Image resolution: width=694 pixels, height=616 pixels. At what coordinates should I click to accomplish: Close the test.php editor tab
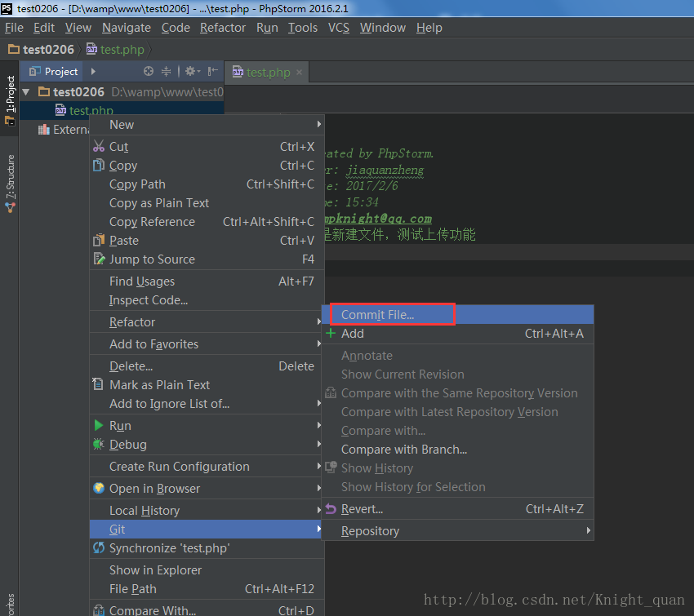(x=299, y=72)
